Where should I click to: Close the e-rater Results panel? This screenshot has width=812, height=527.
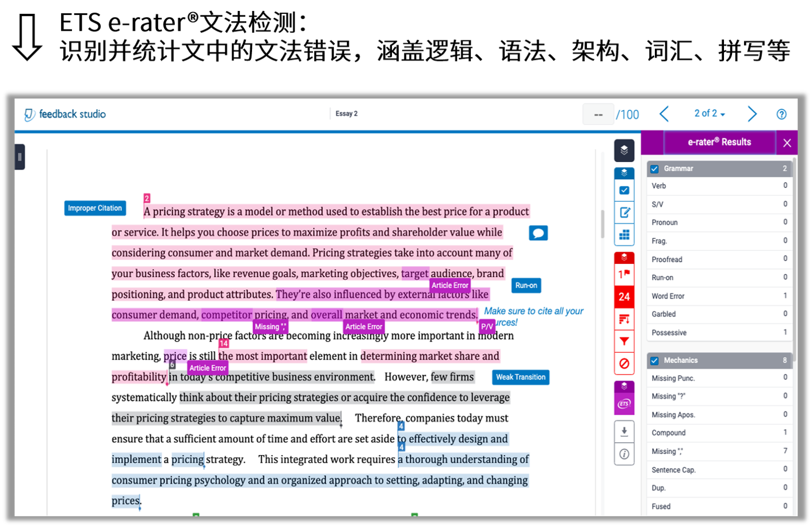click(x=787, y=142)
